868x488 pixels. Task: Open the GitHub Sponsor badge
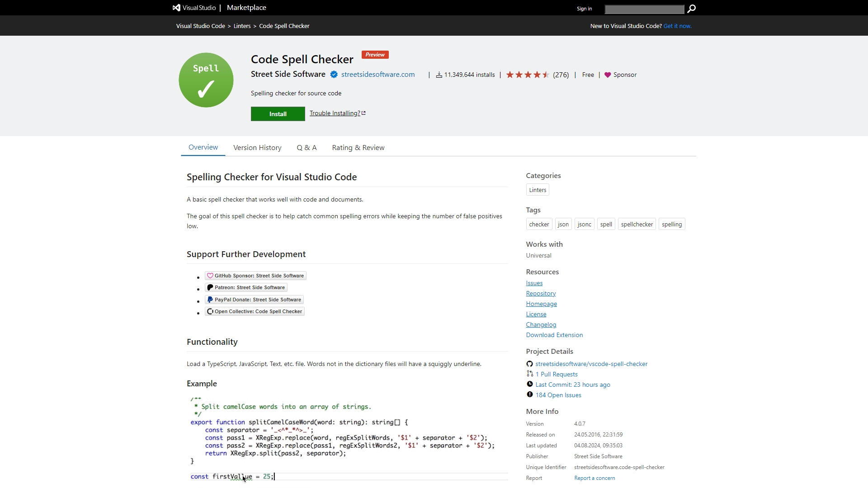point(255,276)
